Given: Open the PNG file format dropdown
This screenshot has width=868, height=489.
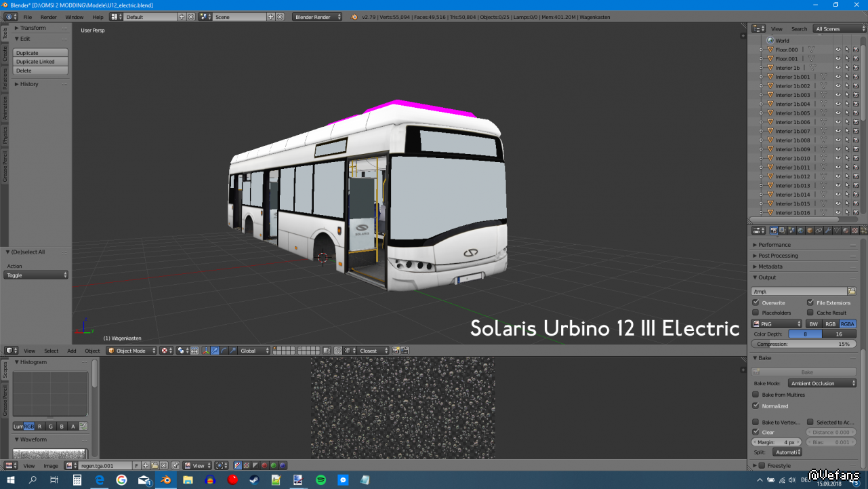Looking at the screenshot, I should (777, 324).
